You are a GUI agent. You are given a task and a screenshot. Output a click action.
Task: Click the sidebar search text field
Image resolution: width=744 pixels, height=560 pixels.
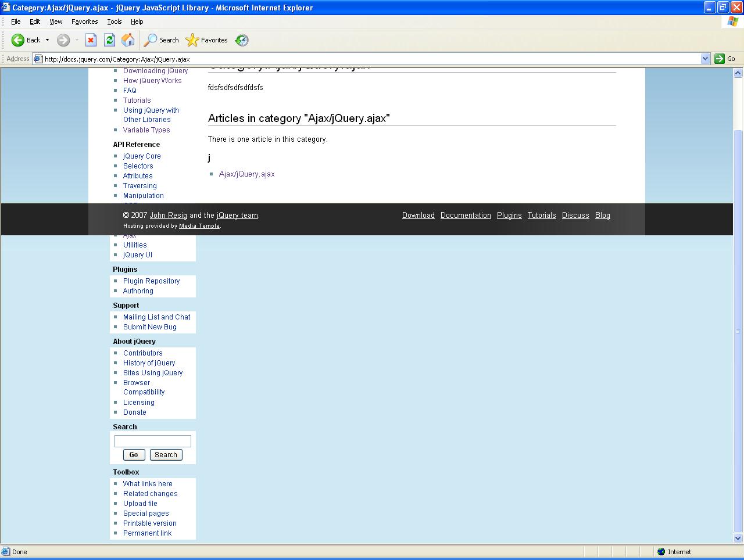pos(152,441)
